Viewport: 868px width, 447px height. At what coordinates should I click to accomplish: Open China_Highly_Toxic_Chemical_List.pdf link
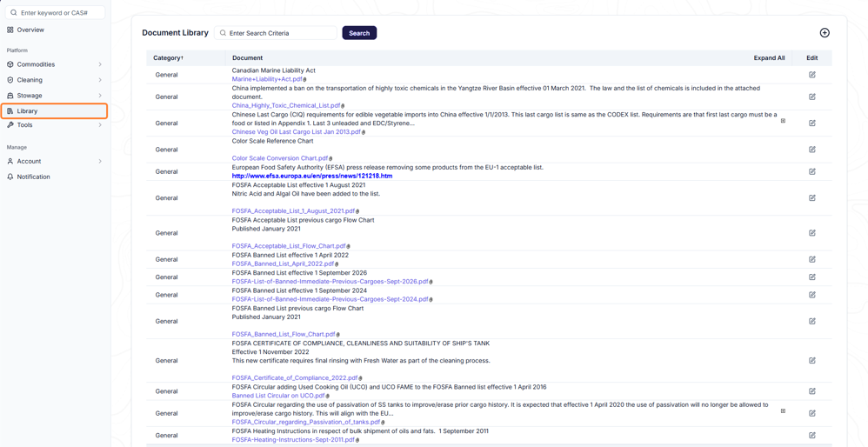[x=285, y=105]
